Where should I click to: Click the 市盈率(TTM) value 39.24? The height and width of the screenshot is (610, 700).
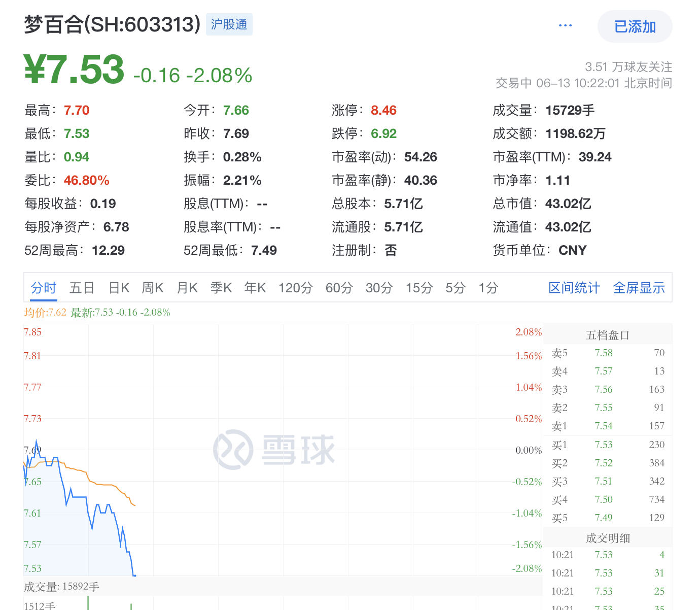click(595, 157)
